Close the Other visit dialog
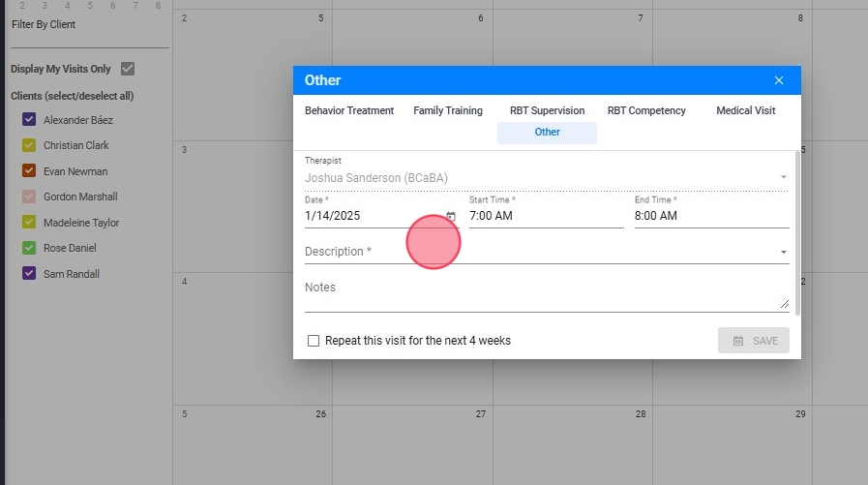 (779, 80)
